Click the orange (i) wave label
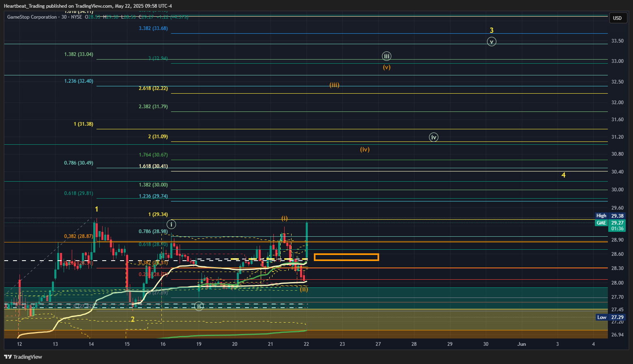This screenshot has height=364, width=633. click(285, 218)
